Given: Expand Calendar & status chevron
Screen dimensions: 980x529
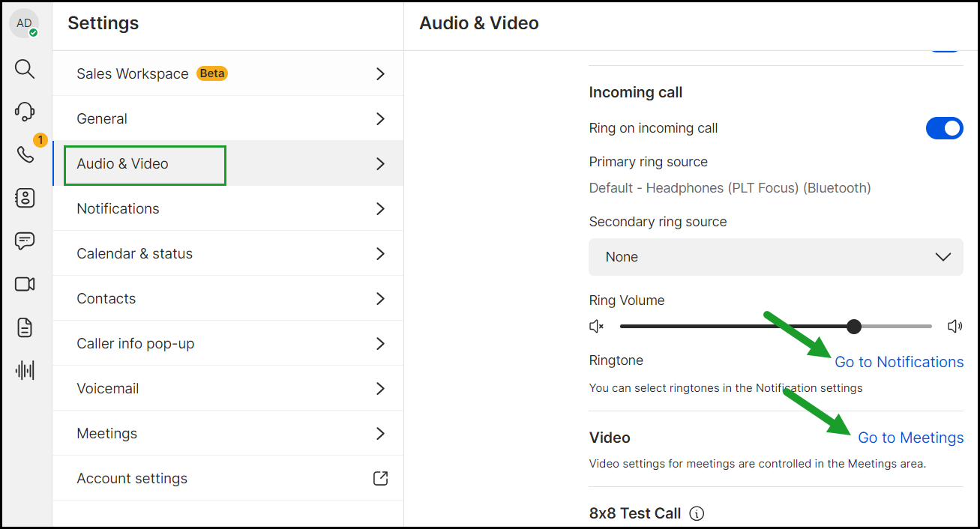Looking at the screenshot, I should (381, 253).
